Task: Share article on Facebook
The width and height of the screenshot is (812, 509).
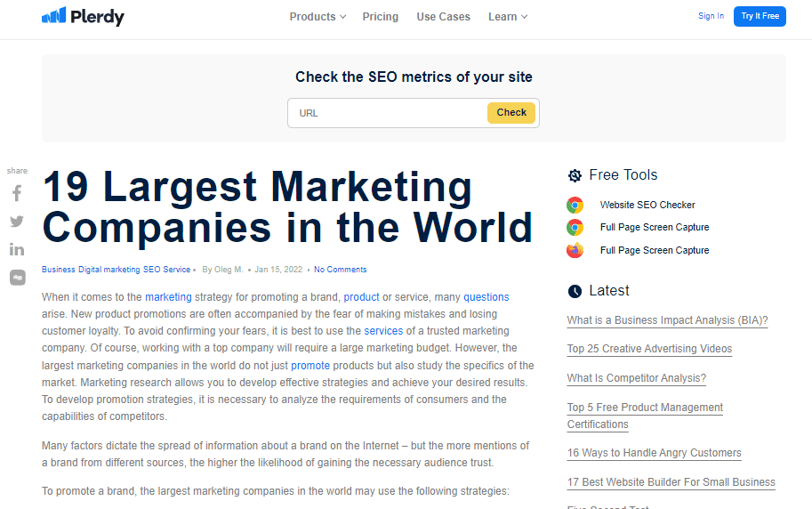Action: pyautogui.click(x=17, y=193)
